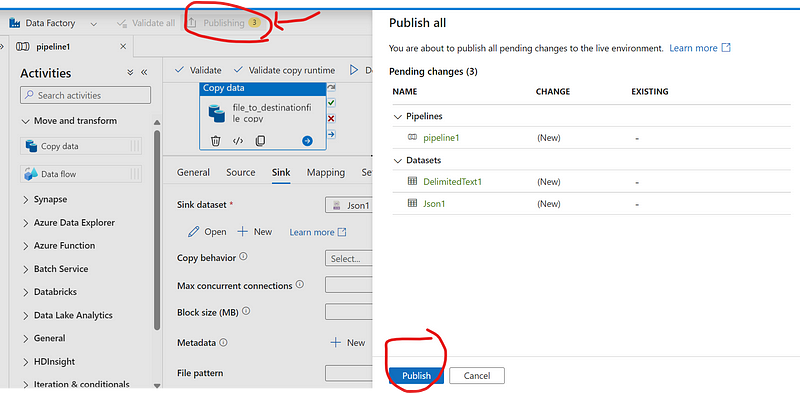Click Publishing button with 3 badge
The height and width of the screenshot is (394, 800).
point(224,23)
